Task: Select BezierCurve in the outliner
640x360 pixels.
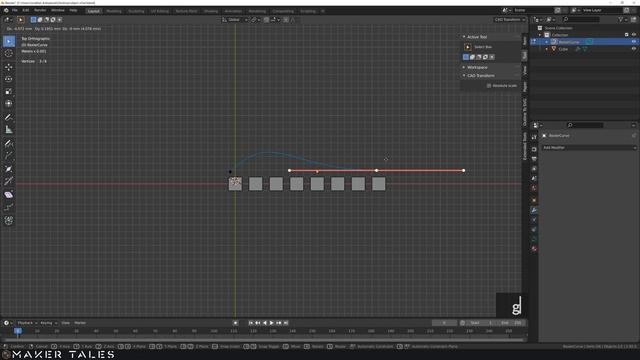Action: [x=569, y=42]
